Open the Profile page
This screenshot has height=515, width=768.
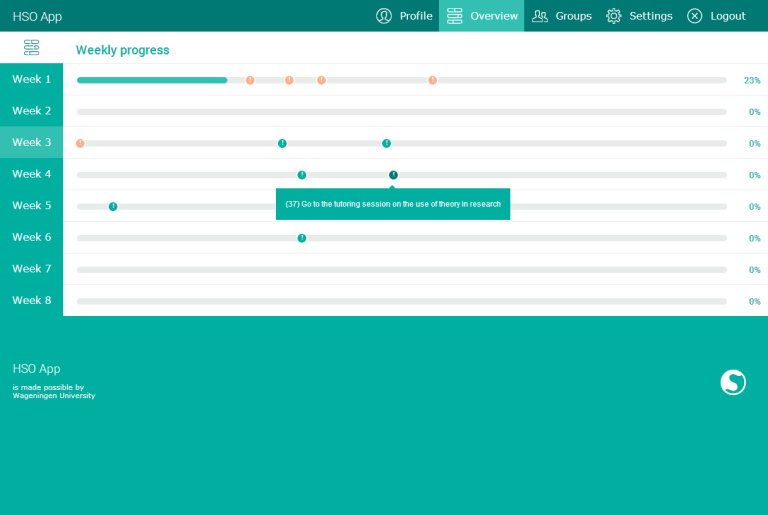(x=404, y=16)
